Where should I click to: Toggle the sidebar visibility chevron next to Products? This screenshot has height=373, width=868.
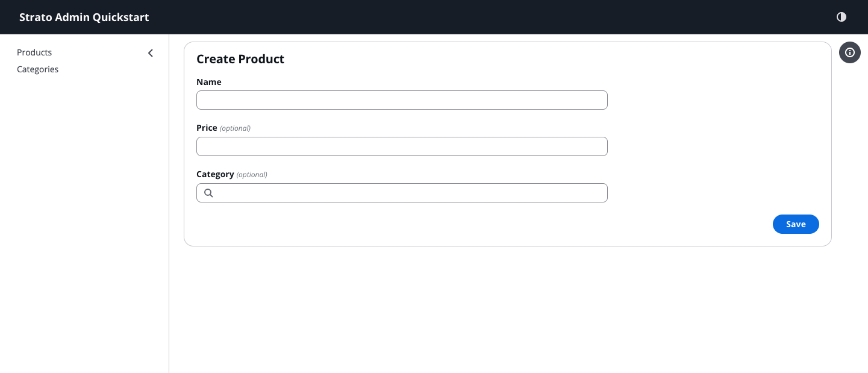pos(151,53)
